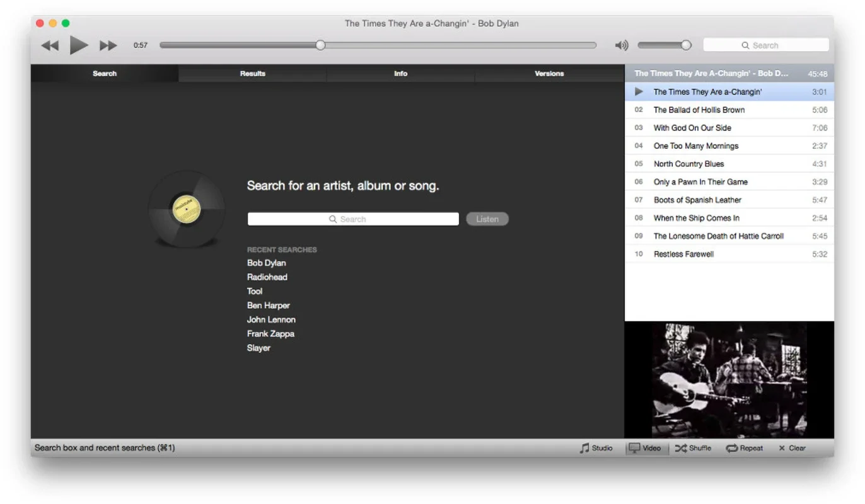Click the green maximize window button
Screen dimensions: 865x504
[66, 23]
